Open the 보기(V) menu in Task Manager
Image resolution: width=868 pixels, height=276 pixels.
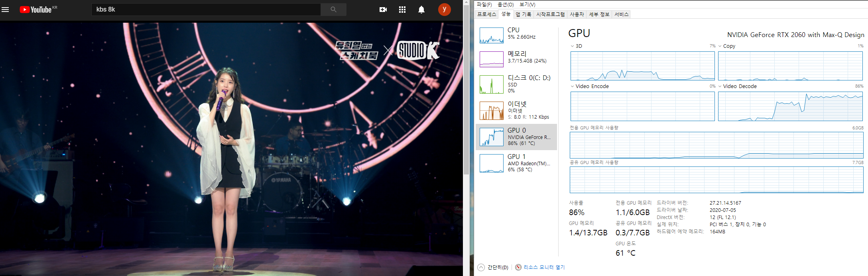[x=527, y=4]
